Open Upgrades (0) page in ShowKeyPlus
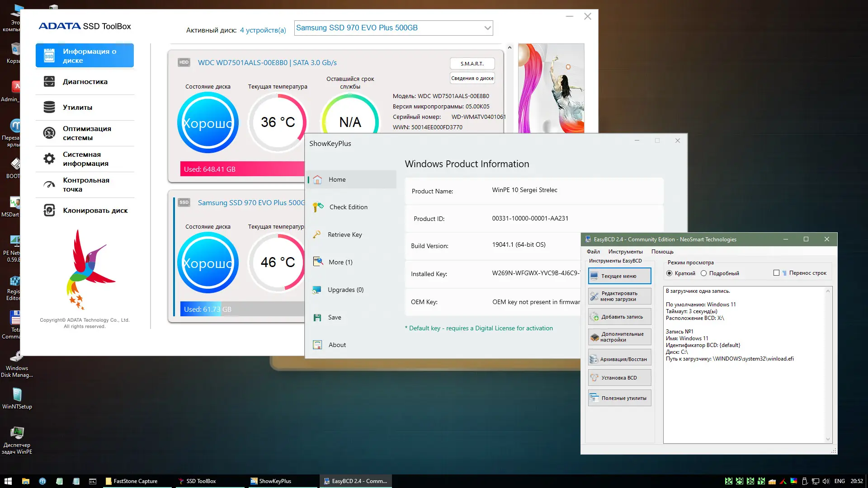868x488 pixels. [x=345, y=290]
